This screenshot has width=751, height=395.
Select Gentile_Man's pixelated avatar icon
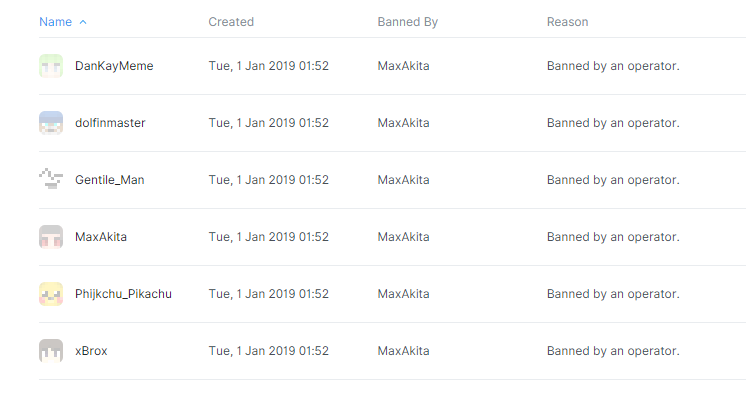(51, 180)
